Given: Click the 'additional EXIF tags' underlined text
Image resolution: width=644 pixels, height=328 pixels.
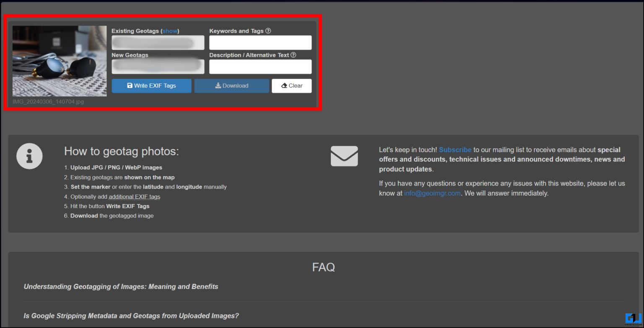Looking at the screenshot, I should (x=134, y=197).
